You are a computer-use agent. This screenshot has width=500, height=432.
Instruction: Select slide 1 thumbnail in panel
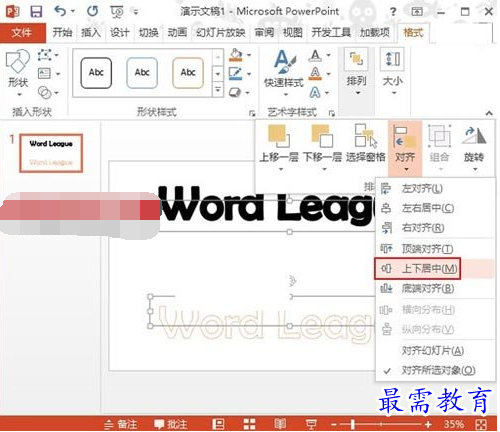[51, 153]
